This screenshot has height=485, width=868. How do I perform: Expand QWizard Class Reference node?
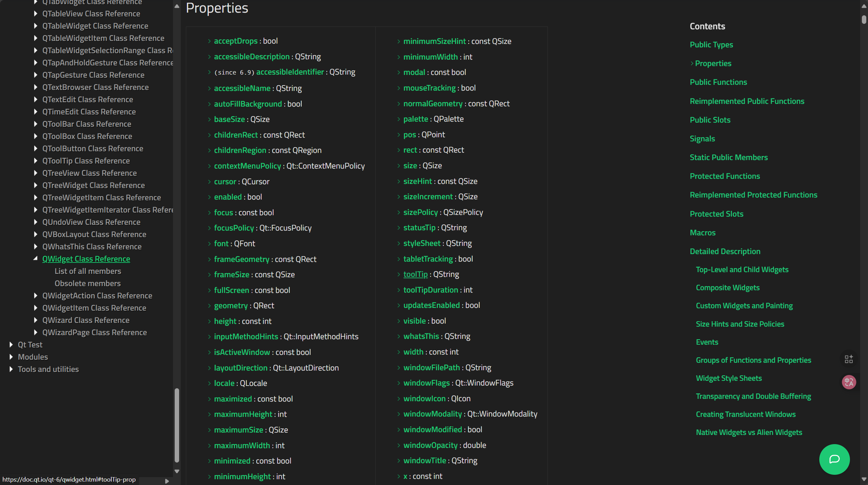(x=35, y=320)
